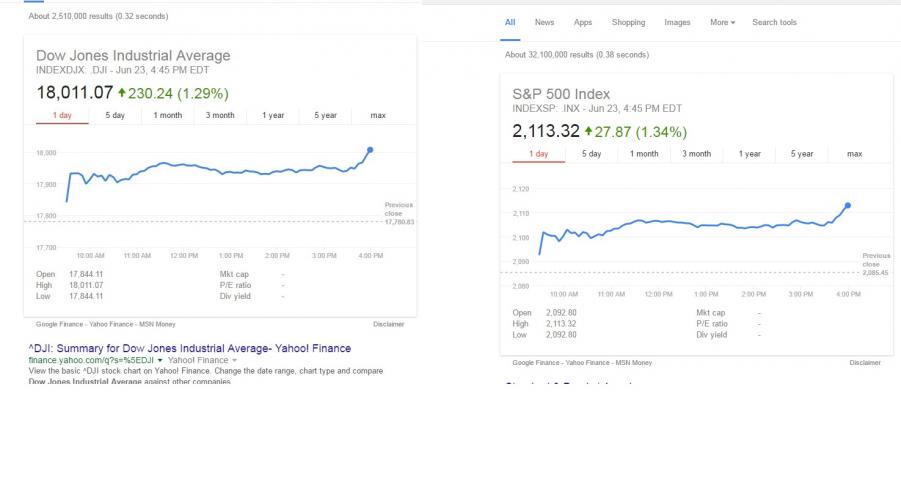Show Dow Jones 5 day chart range

[115, 115]
